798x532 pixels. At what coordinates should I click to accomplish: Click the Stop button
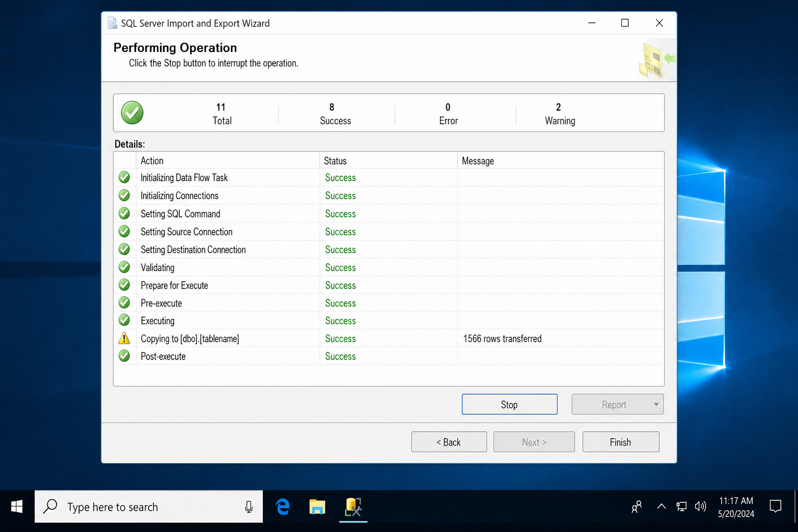509,404
